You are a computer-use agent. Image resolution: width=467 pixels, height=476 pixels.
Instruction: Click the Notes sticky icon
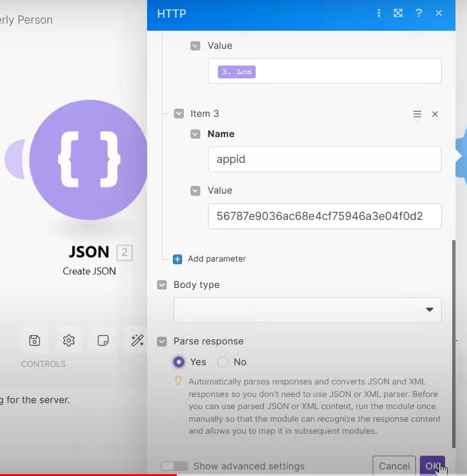click(x=103, y=341)
